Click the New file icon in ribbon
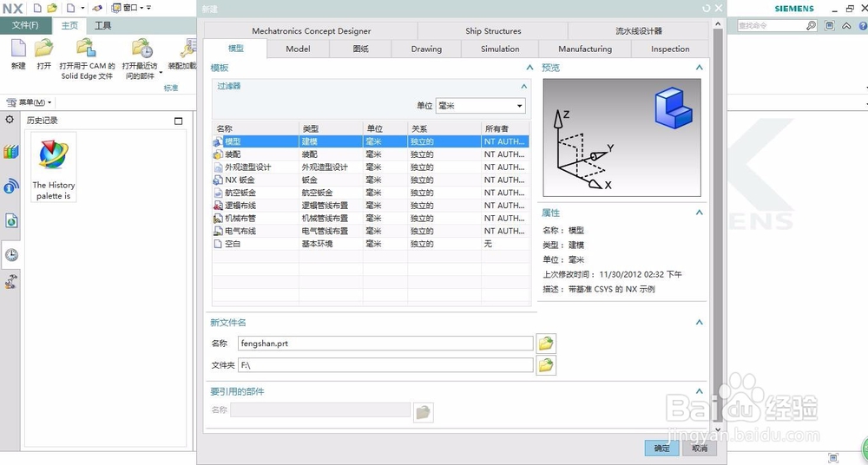Screen dimensions: 868x465 click(18, 49)
